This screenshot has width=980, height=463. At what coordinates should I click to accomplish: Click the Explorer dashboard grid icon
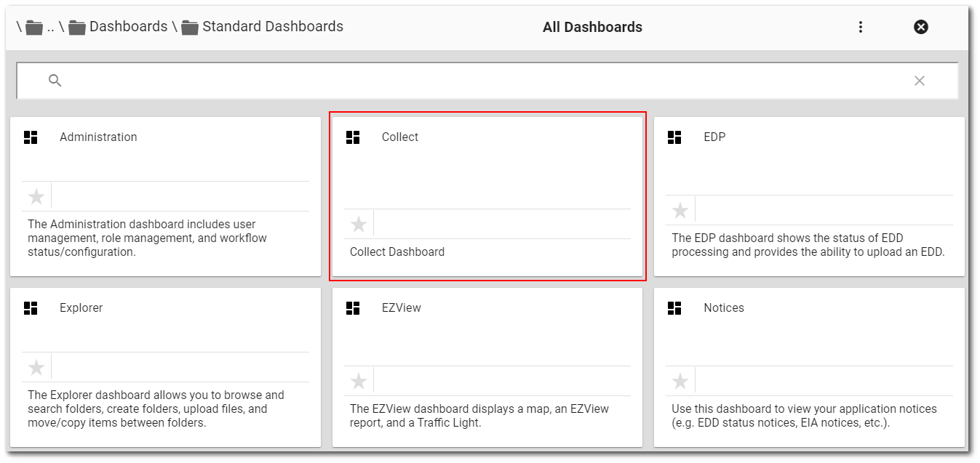click(x=31, y=307)
